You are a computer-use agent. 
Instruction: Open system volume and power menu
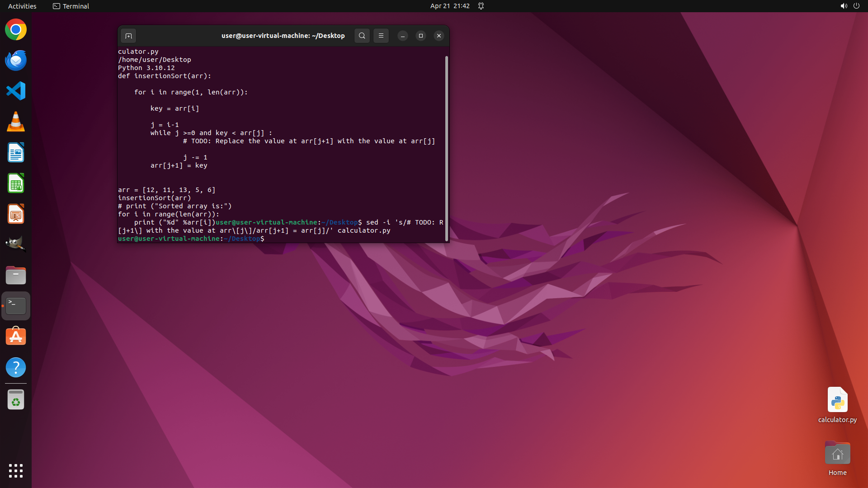point(849,6)
